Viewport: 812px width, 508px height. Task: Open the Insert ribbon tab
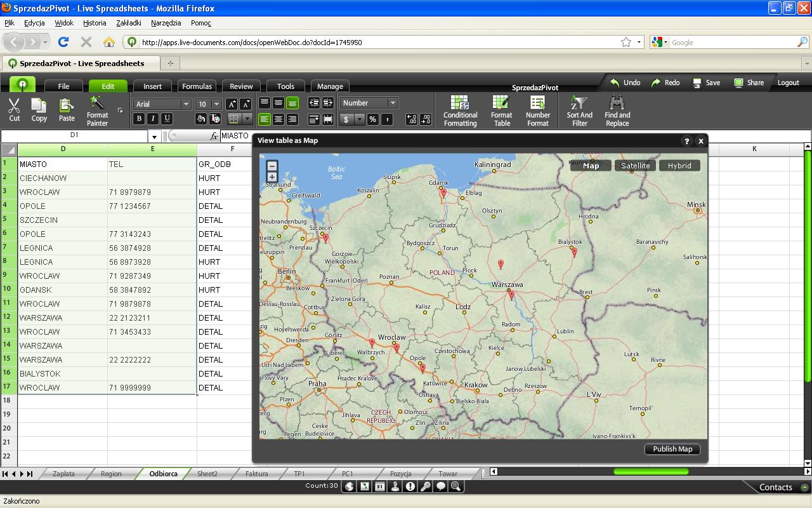tap(152, 86)
